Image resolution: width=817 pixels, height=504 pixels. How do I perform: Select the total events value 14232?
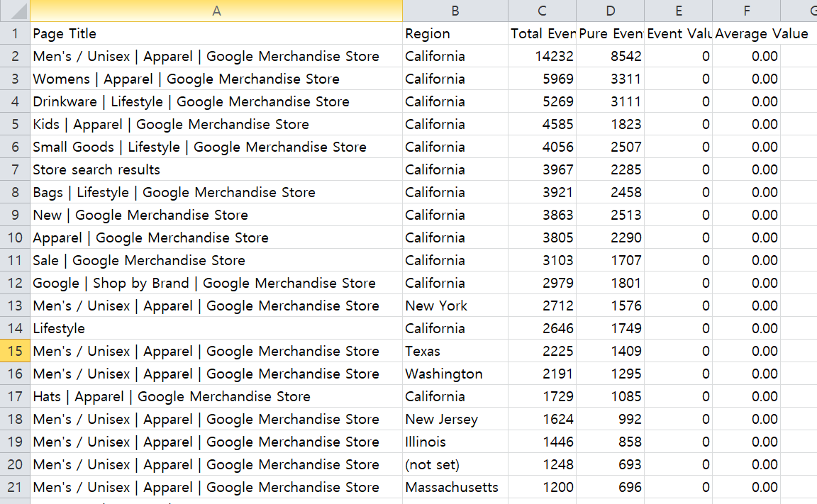click(x=542, y=56)
